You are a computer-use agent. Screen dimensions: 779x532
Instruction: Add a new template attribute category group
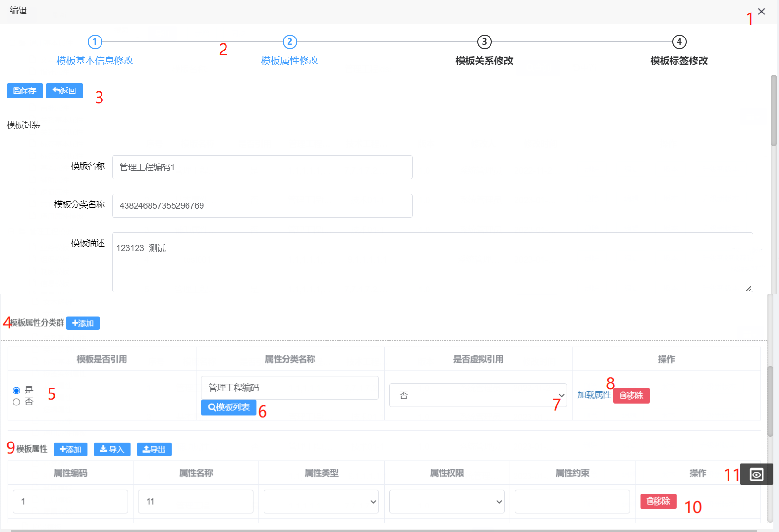coord(83,323)
